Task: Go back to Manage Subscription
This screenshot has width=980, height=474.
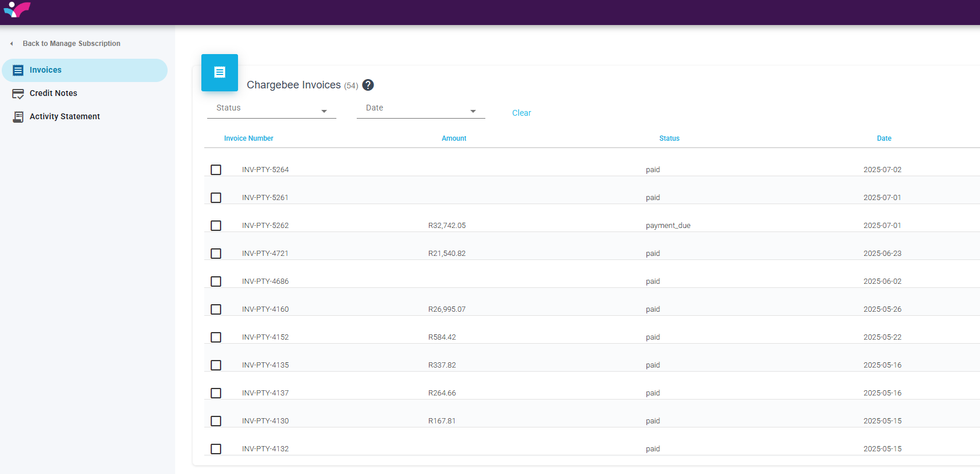Action: [x=72, y=44]
